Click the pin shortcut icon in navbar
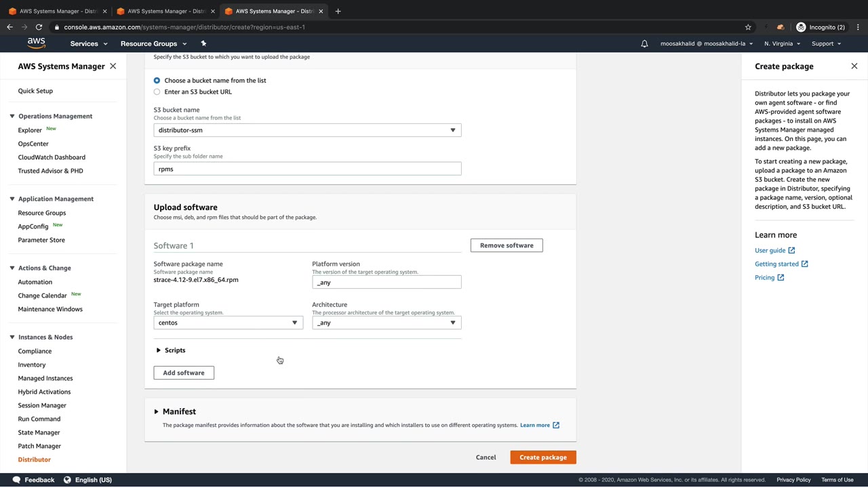The height and width of the screenshot is (488, 868). point(203,43)
